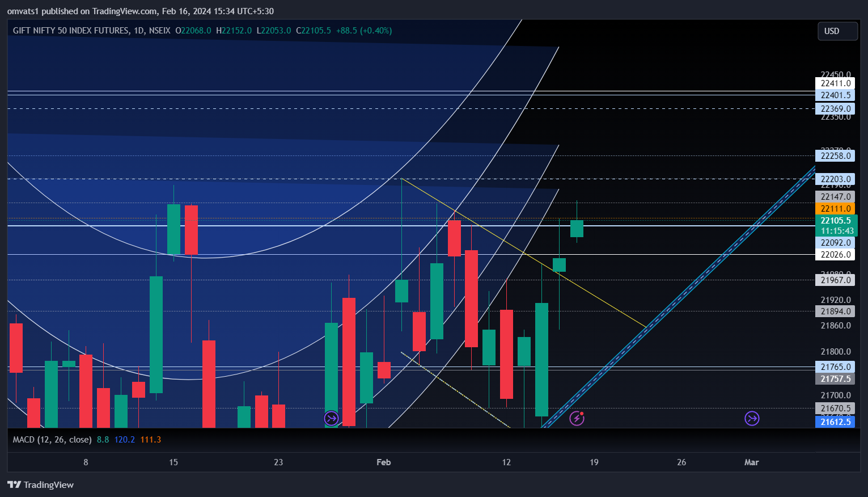The image size is (868, 497).
Task: Click the 22203.0 price label
Action: 835,179
